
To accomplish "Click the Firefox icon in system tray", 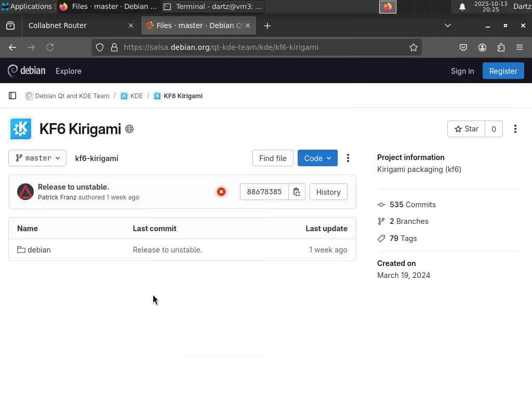I will click(x=388, y=7).
